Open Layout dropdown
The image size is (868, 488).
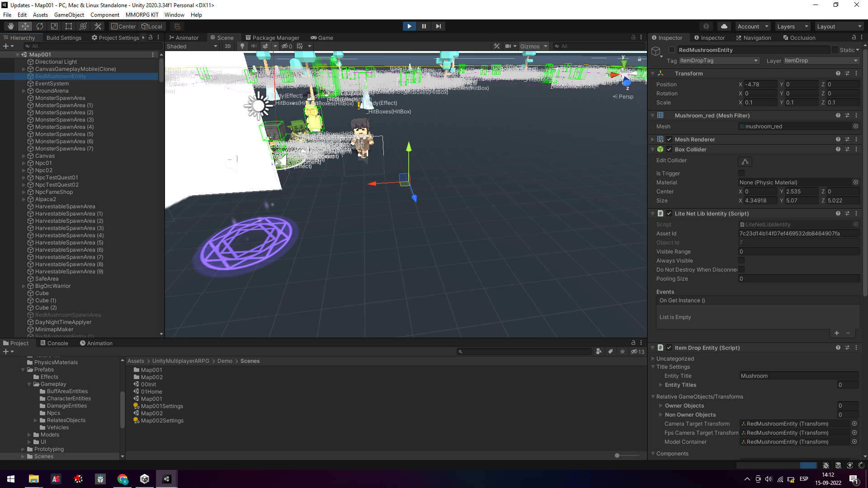pyautogui.click(x=840, y=26)
